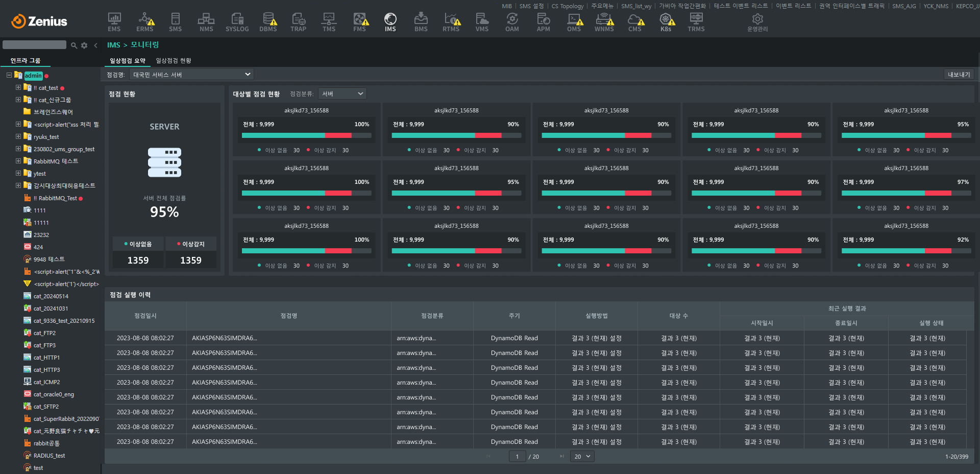Expand the RabbitMQ 테스트 group

(18, 161)
